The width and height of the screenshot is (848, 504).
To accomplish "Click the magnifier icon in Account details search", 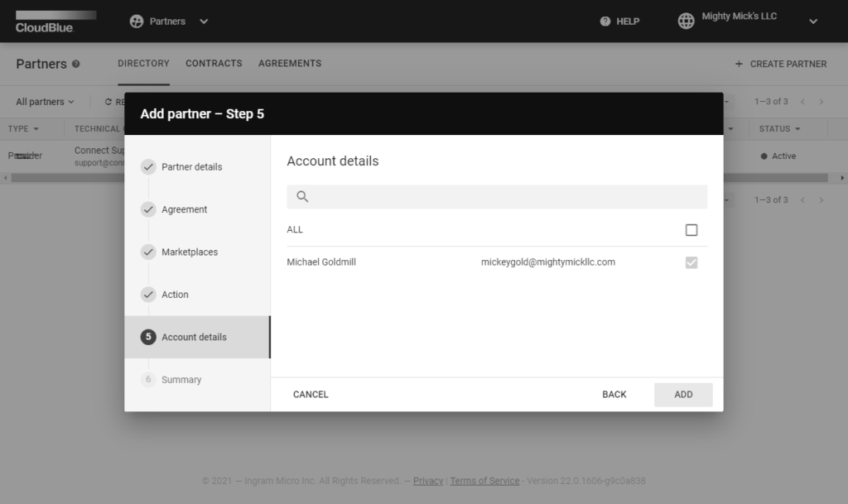I will pyautogui.click(x=301, y=196).
